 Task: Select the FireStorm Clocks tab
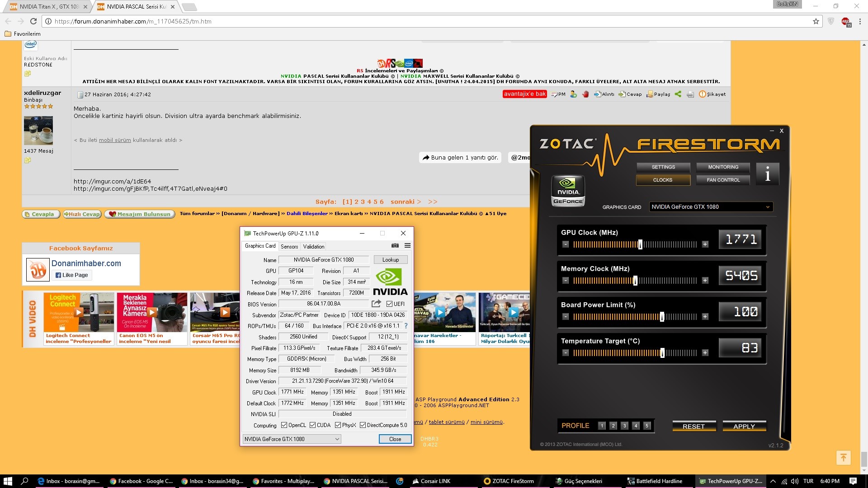point(663,180)
